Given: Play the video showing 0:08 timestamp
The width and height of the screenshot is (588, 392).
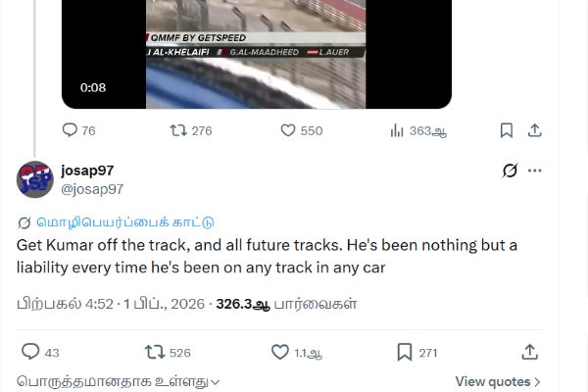Looking at the screenshot, I should coord(257,49).
